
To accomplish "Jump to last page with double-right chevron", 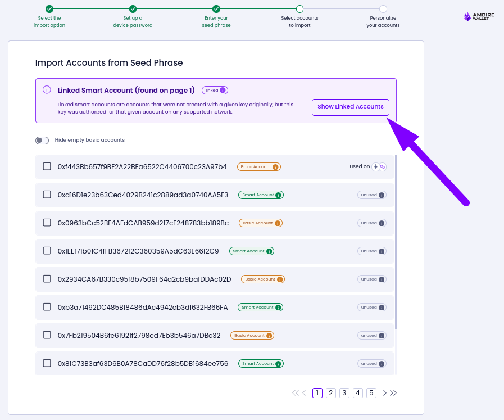I will (393, 392).
